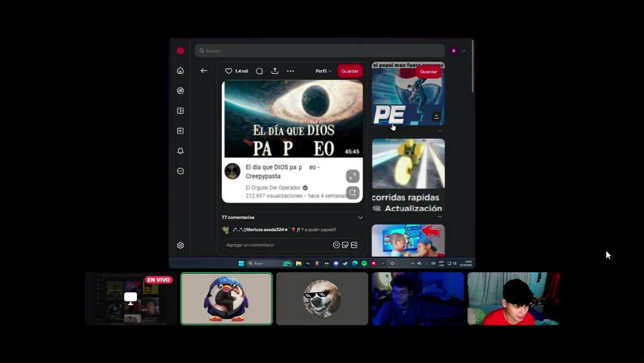Collapse the 77 comentarios chevron
644x363 pixels.
pos(360,218)
